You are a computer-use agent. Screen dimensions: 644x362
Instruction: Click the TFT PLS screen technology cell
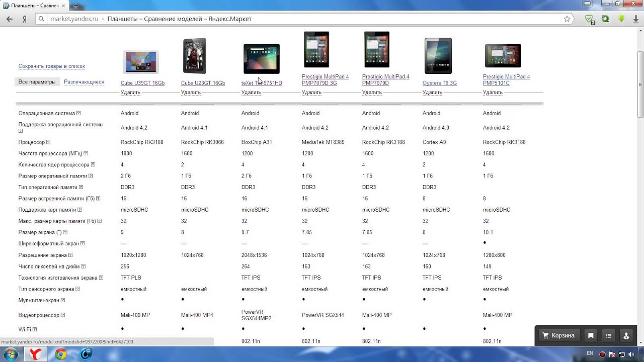click(131, 278)
